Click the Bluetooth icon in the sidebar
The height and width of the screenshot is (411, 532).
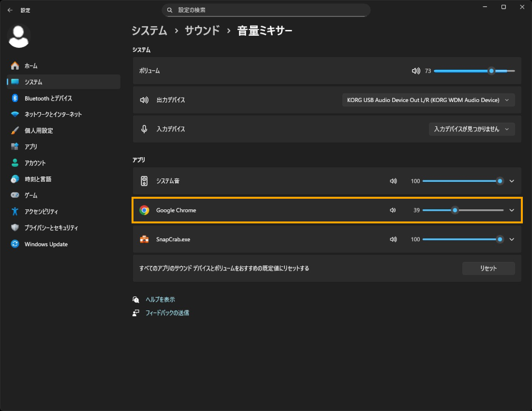point(15,98)
